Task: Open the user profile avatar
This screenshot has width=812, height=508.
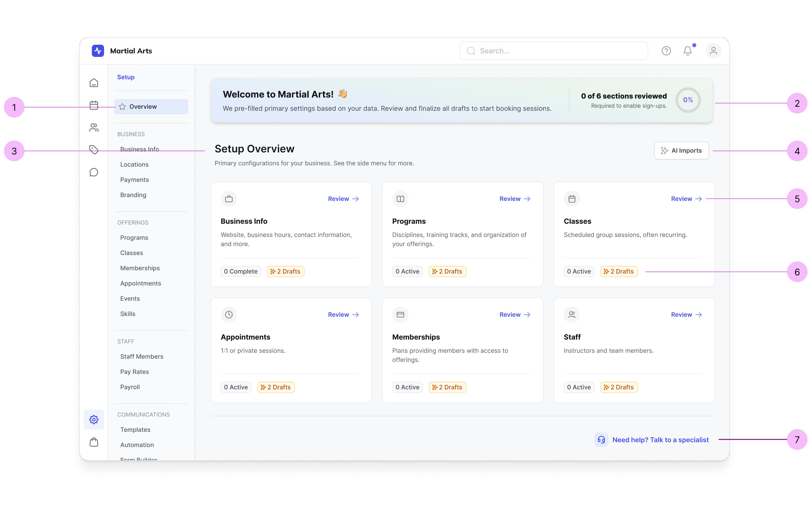Action: 713,51
